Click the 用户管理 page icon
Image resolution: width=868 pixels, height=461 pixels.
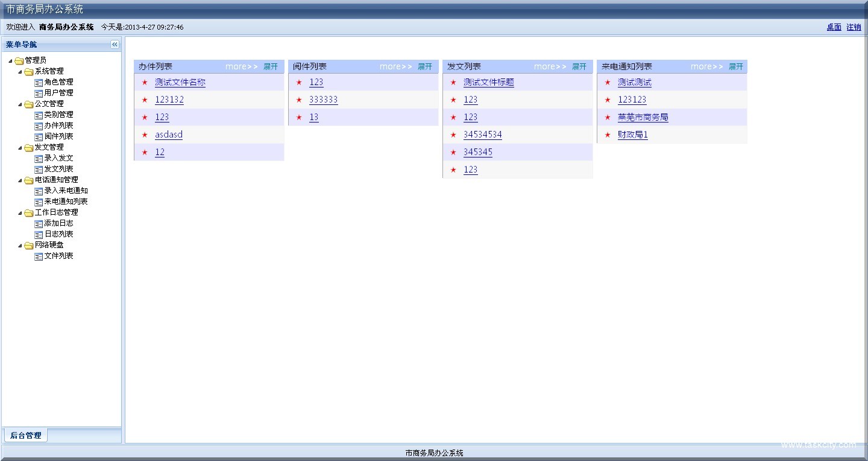39,93
